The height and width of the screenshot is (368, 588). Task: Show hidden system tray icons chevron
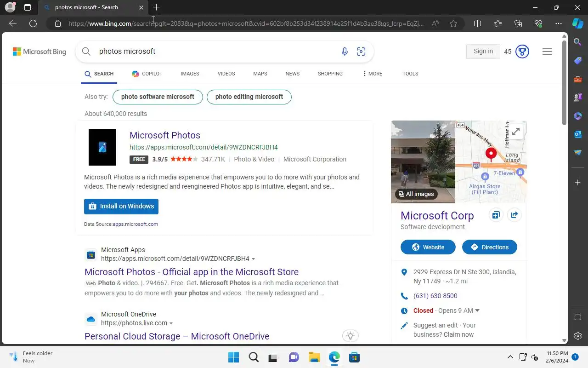coord(510,357)
